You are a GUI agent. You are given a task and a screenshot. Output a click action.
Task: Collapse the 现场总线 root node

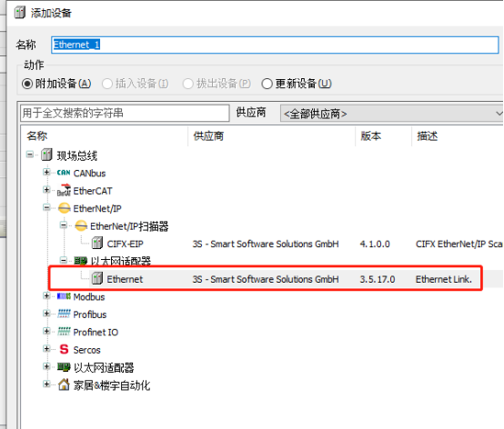30,155
